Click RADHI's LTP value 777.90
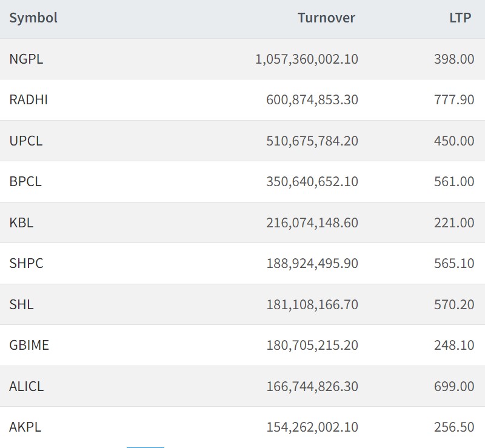 pos(454,100)
